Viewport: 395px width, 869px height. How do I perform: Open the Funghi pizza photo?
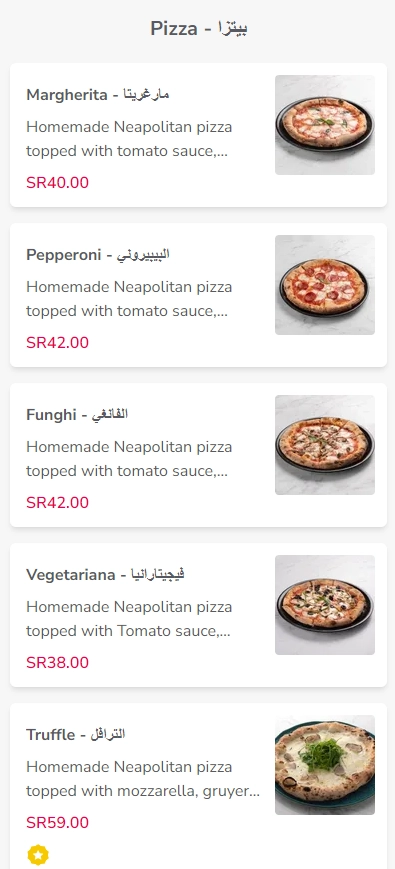tap(325, 444)
